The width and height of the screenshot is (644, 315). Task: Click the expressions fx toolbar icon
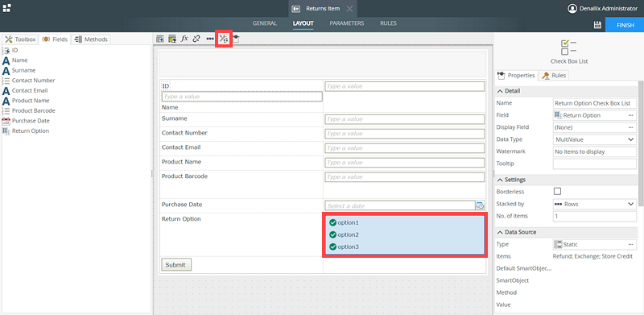click(x=184, y=39)
